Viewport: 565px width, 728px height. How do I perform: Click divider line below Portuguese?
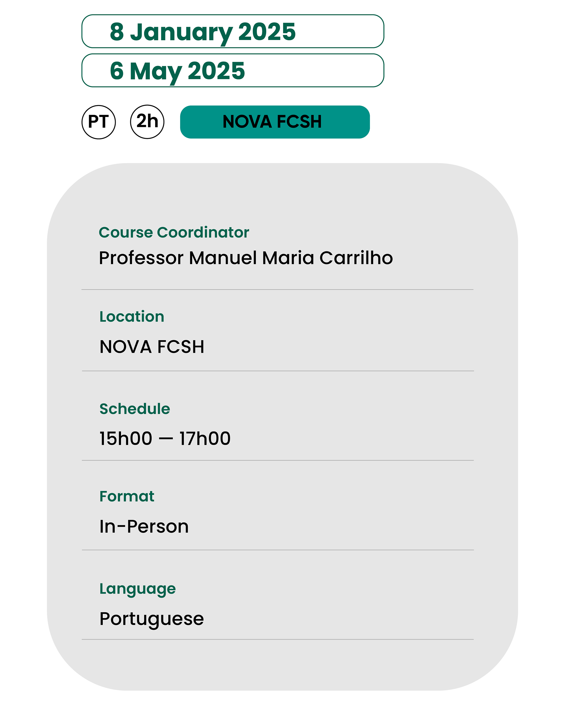[x=277, y=639]
